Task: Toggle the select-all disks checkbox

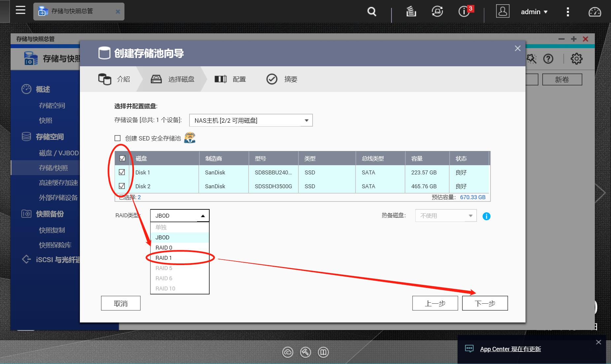Action: click(122, 158)
